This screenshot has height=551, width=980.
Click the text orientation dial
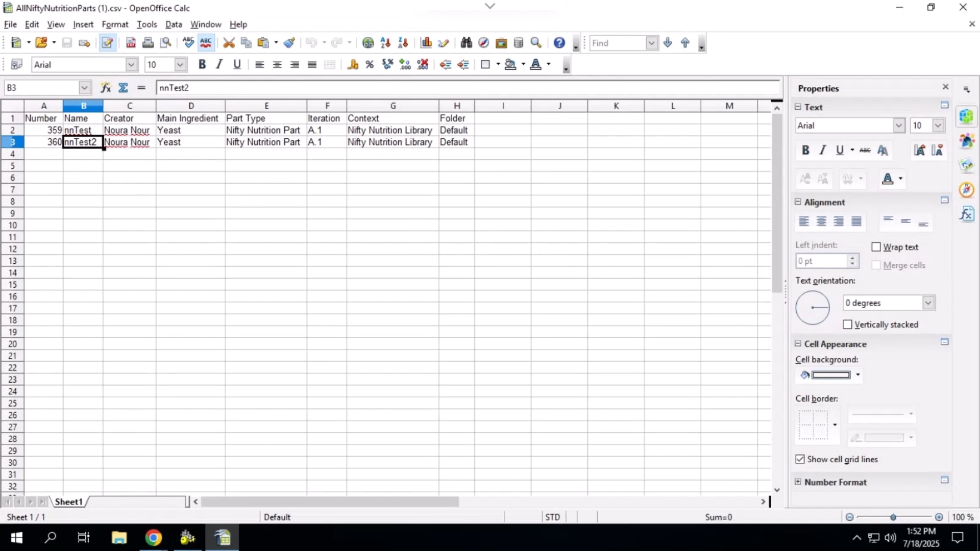coord(813,307)
